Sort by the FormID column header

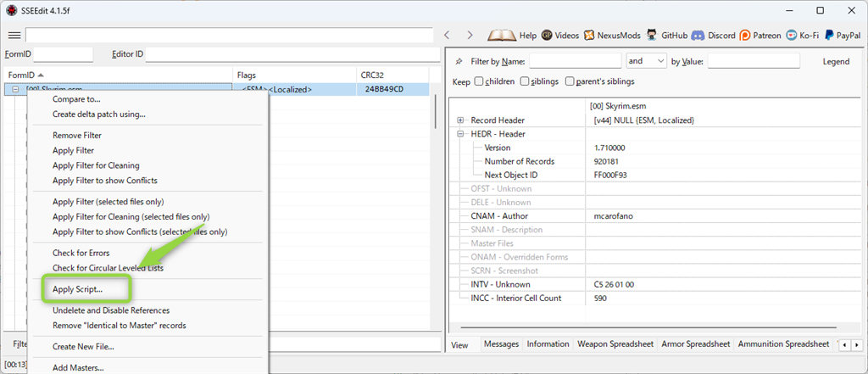118,75
